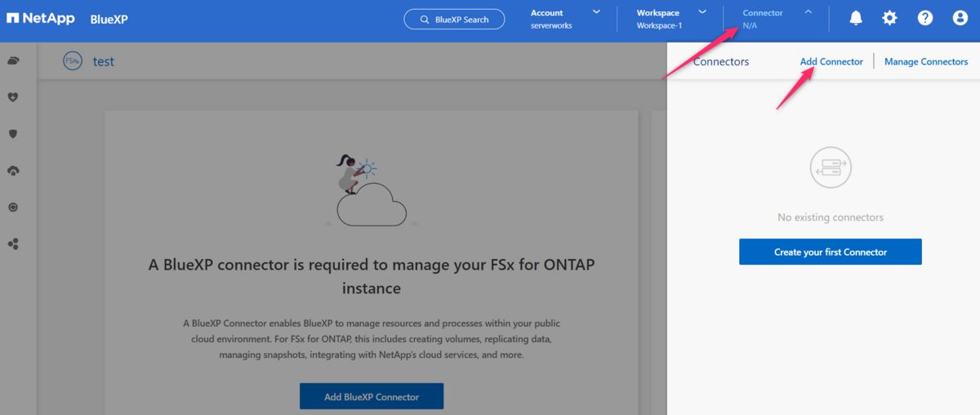Screen dimensions: 980x415
Task: Click the No existing connectors message
Action: [831, 217]
